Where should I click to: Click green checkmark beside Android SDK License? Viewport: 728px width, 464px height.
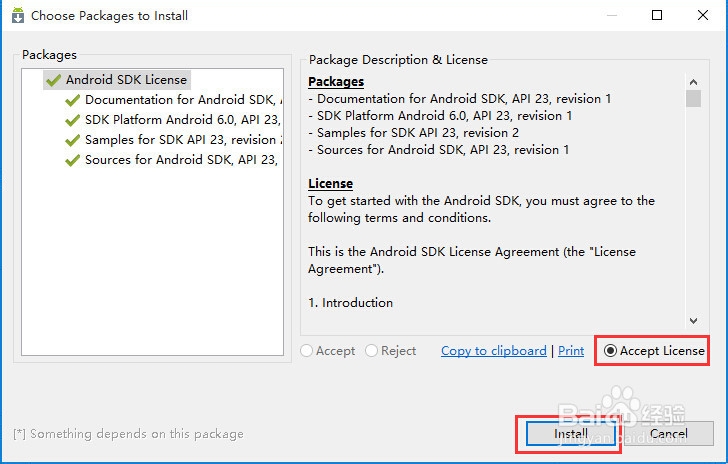pos(53,80)
